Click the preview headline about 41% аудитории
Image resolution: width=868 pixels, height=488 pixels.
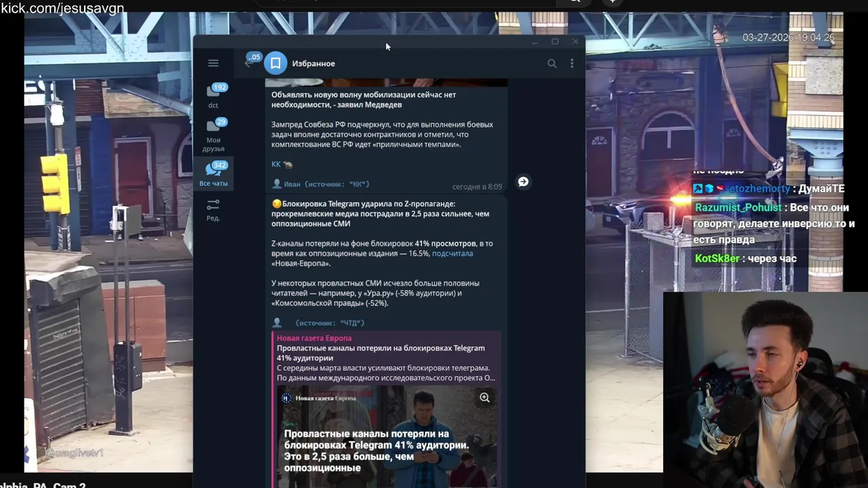380,352
